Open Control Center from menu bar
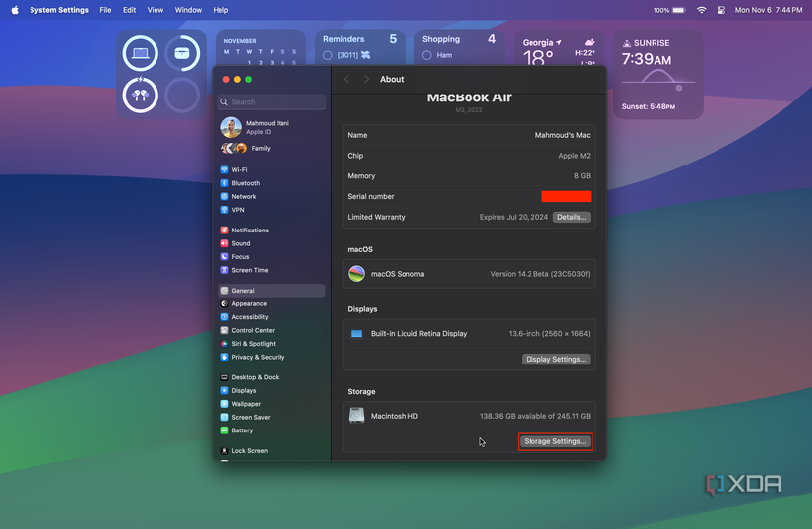 (x=721, y=10)
